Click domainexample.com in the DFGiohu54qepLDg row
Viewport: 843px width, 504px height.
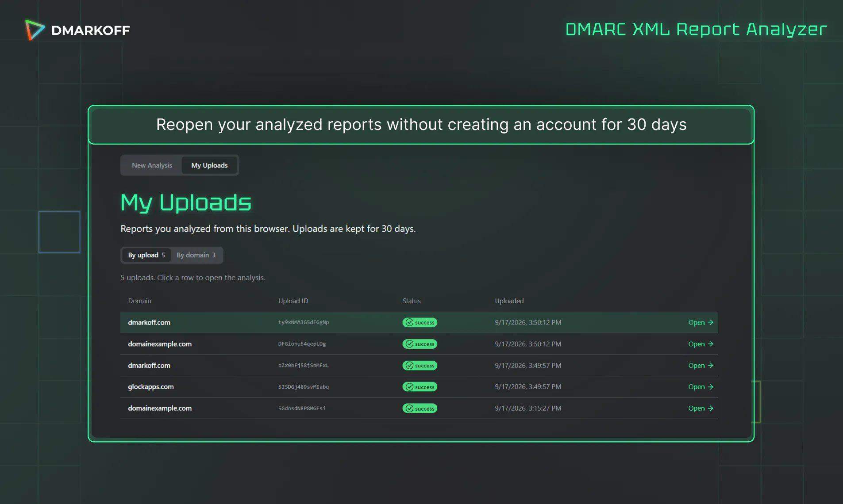[160, 344]
